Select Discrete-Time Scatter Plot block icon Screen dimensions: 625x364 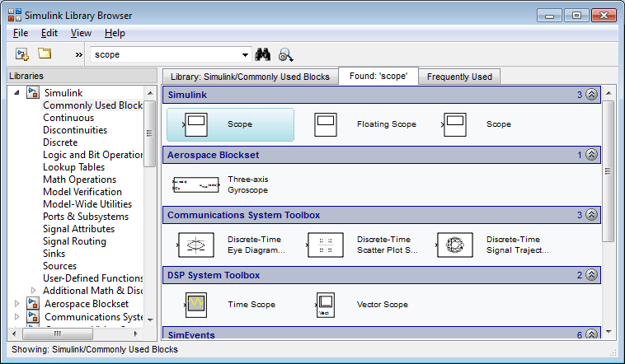[x=325, y=245]
